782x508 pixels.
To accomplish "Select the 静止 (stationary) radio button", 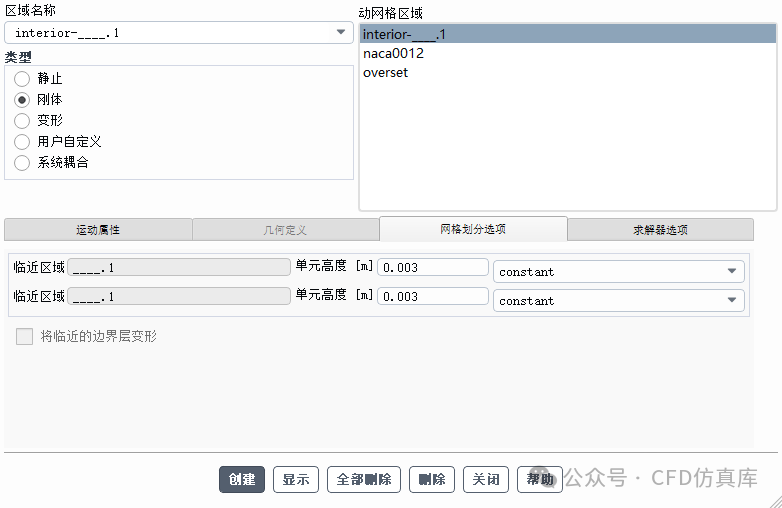I will pos(22,79).
